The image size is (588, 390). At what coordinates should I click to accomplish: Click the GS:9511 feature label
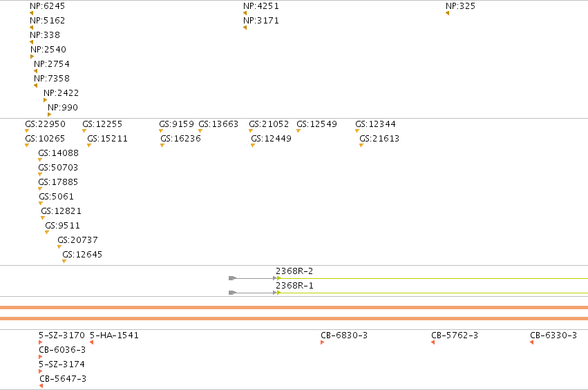click(63, 226)
